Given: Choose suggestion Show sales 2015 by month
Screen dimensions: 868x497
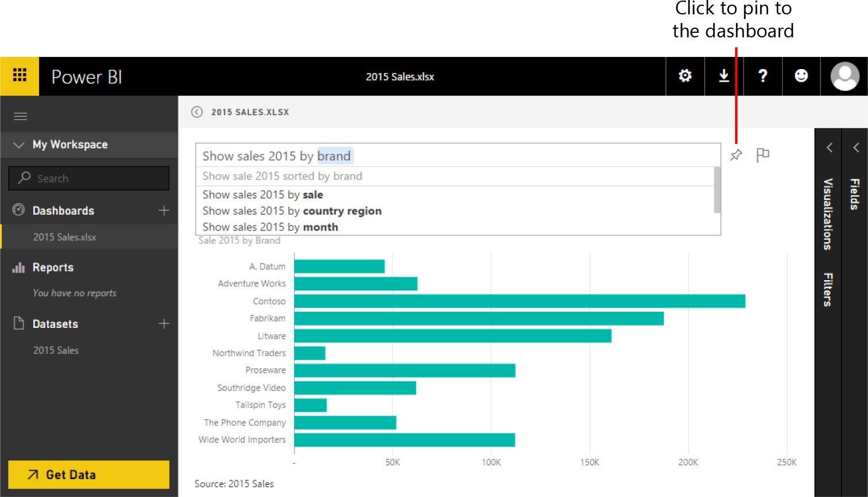Looking at the screenshot, I should (270, 227).
